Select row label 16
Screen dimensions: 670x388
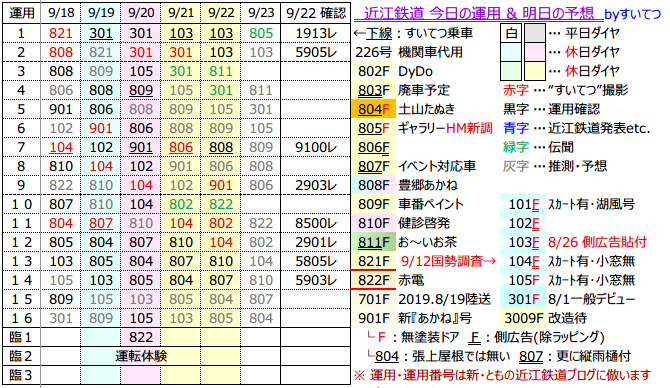pos(21,318)
